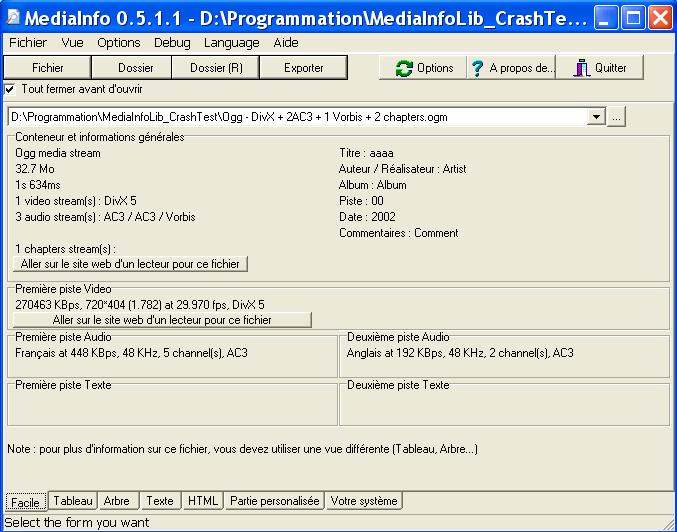Toggle 'Tout fermer avant d'ouvrir' checkbox
This screenshot has height=532, width=677.
(10, 89)
